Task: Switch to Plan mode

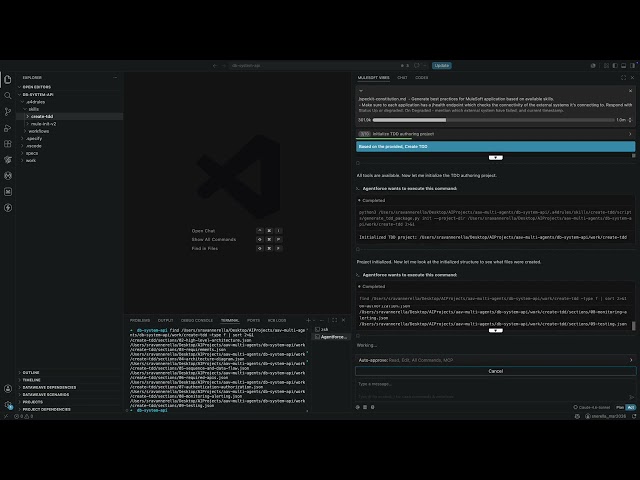Action: [620, 407]
